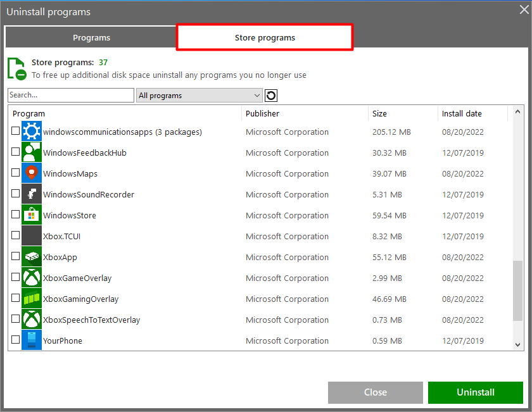
Task: Click the YourPhone phone icon
Action: (x=32, y=340)
